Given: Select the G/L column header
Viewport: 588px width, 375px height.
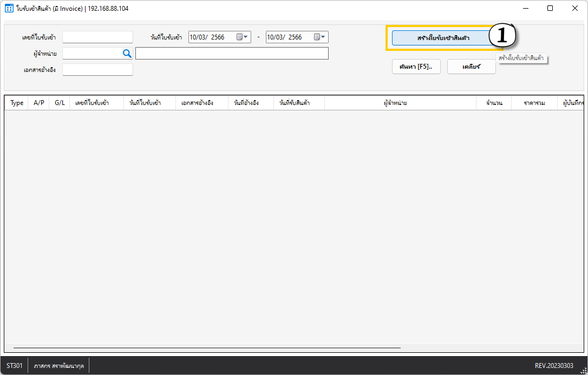Looking at the screenshot, I should tap(60, 103).
